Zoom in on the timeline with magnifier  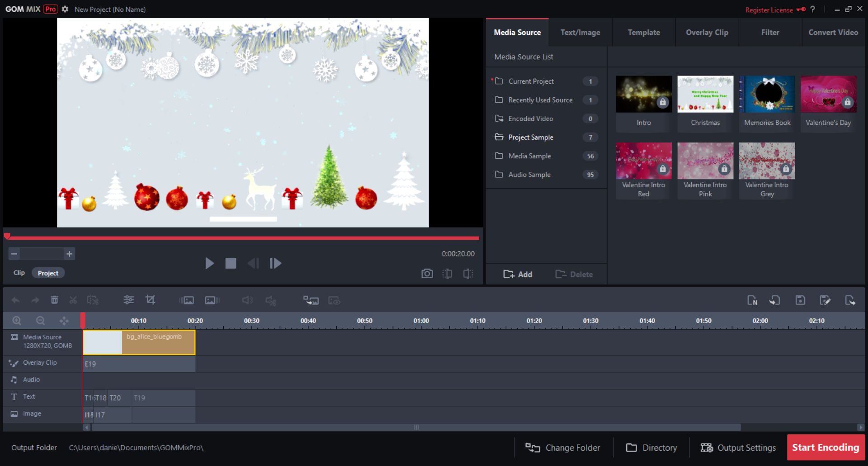click(17, 320)
